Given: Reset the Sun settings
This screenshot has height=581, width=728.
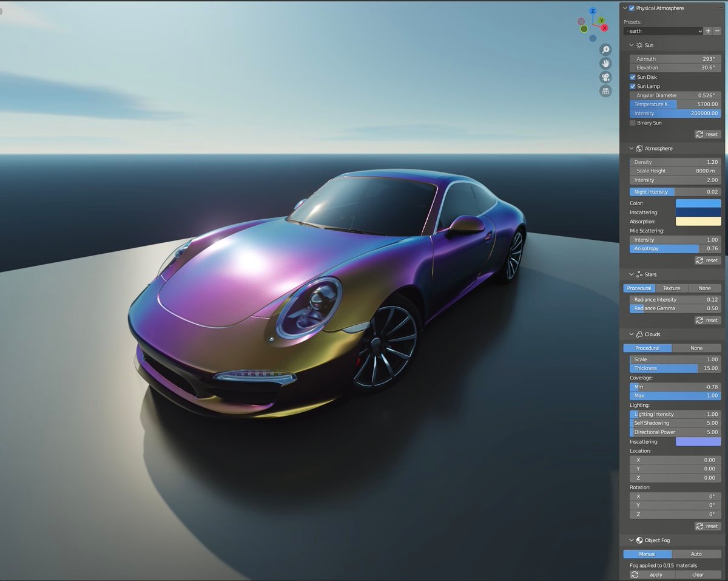Looking at the screenshot, I should click(x=707, y=134).
